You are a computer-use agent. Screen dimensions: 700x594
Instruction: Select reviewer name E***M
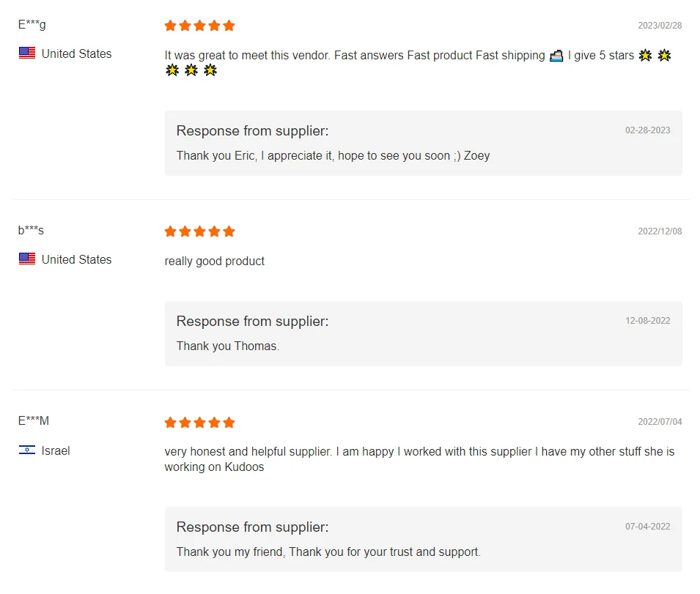coord(34,421)
